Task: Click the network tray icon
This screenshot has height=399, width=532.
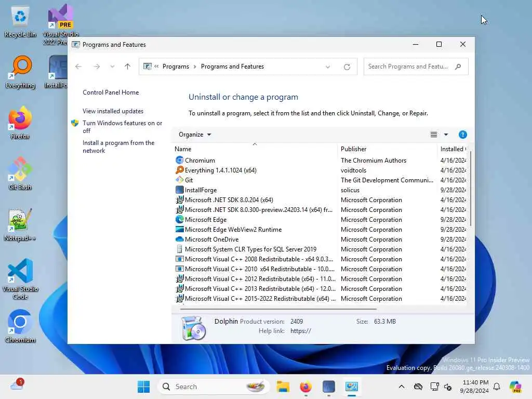Action: click(x=435, y=387)
